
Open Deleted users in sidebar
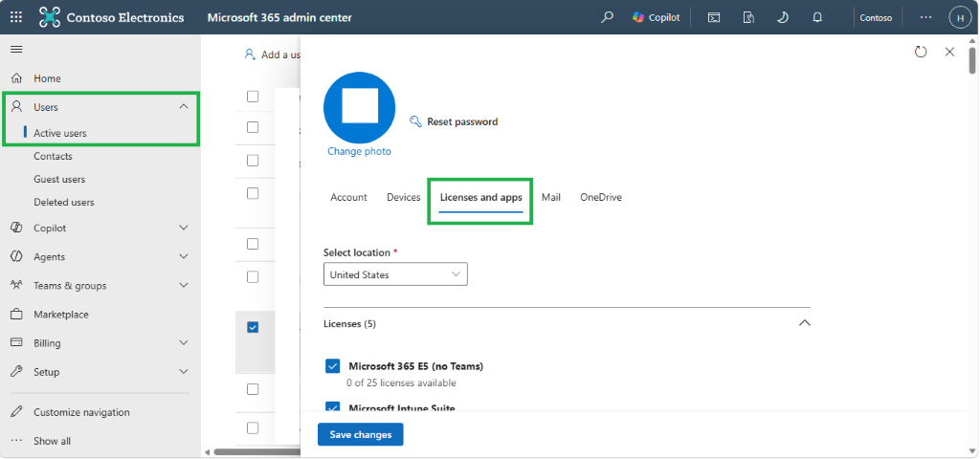tap(64, 203)
